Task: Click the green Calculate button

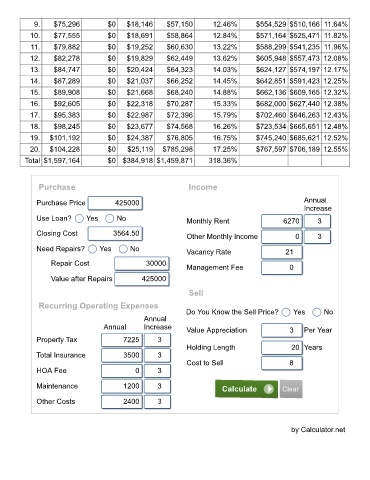Action: coord(246,389)
